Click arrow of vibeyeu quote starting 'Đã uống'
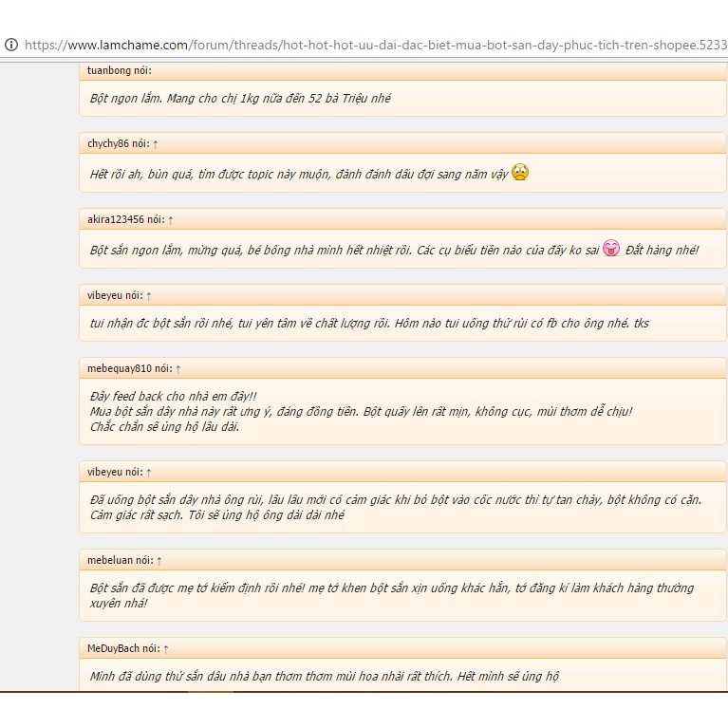This screenshot has width=728, height=728. [149, 472]
